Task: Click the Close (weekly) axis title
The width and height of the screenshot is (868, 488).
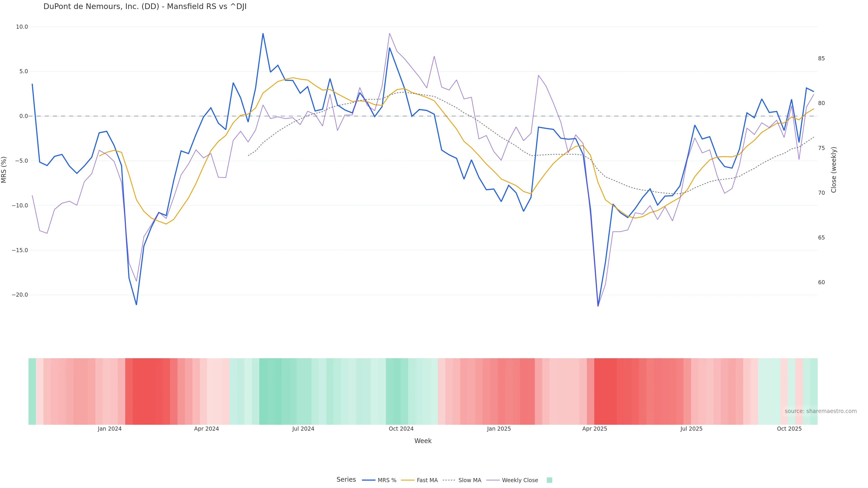Action: click(834, 170)
